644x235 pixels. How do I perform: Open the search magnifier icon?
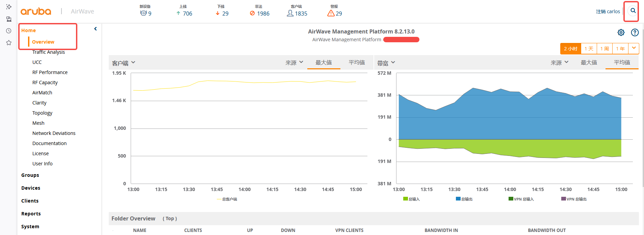[633, 10]
